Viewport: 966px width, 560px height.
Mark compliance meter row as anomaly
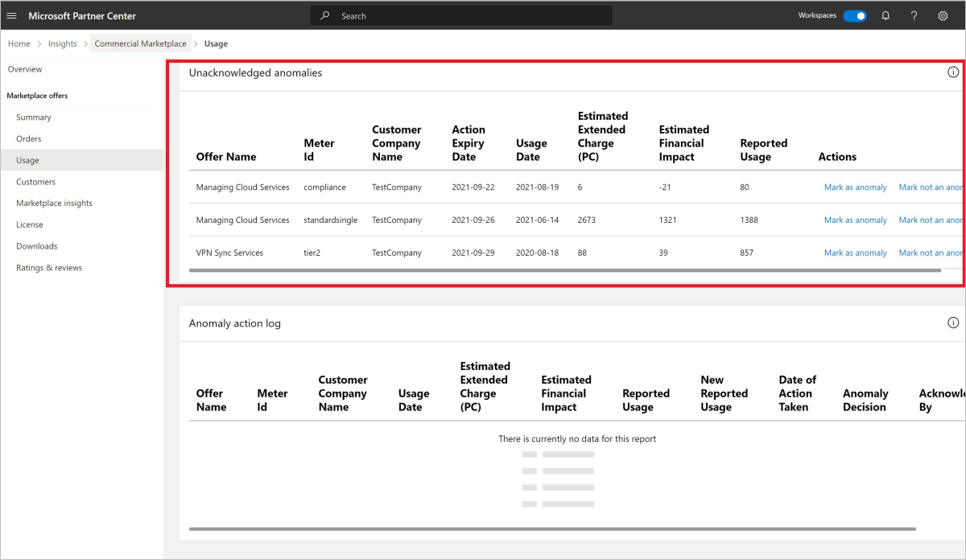tap(855, 187)
